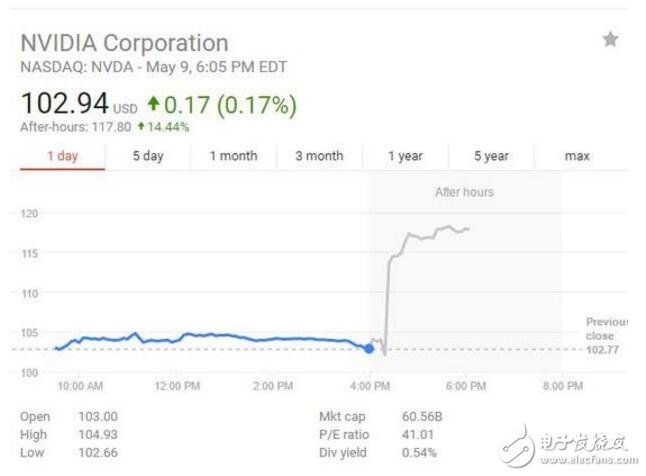The width and height of the screenshot is (646, 476).
Task: Click the blue closing-price dot on the chart
Action: [x=369, y=348]
